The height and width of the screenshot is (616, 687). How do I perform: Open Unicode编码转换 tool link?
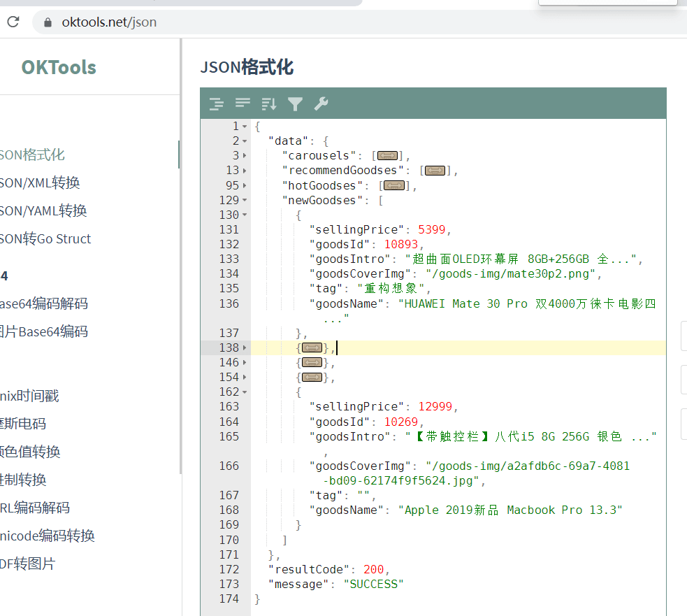coord(48,536)
